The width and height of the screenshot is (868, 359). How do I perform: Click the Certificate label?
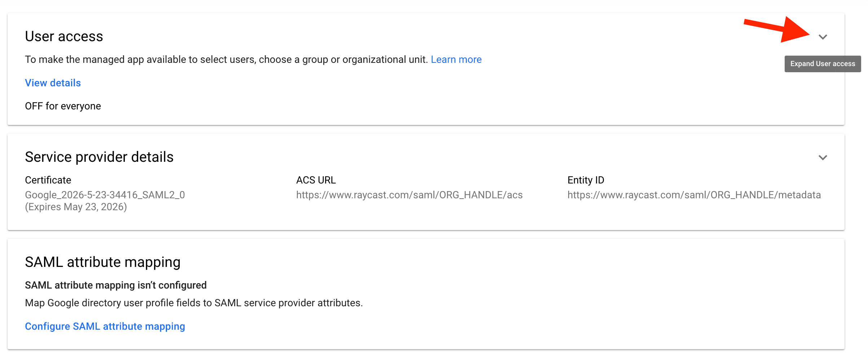pos(48,180)
